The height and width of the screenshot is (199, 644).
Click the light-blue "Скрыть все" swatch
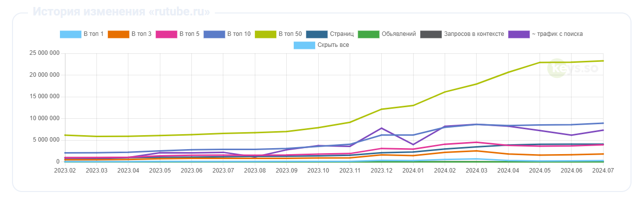coord(304,45)
